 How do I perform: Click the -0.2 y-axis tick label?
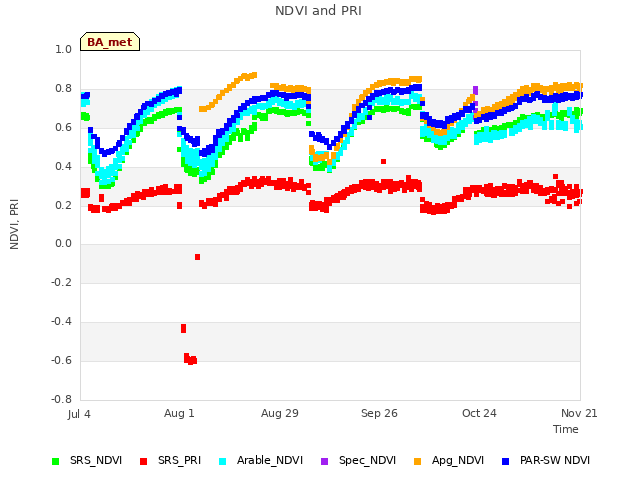[61, 282]
